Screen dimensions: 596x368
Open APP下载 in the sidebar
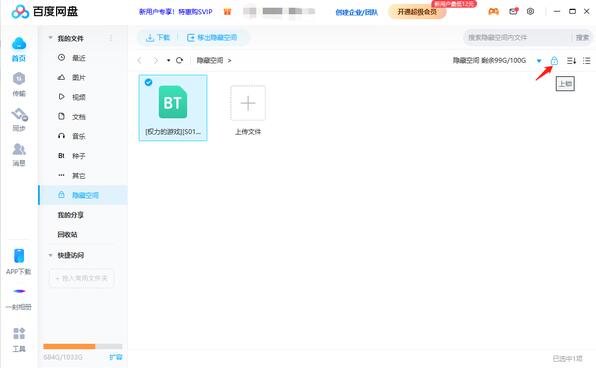pos(19,261)
